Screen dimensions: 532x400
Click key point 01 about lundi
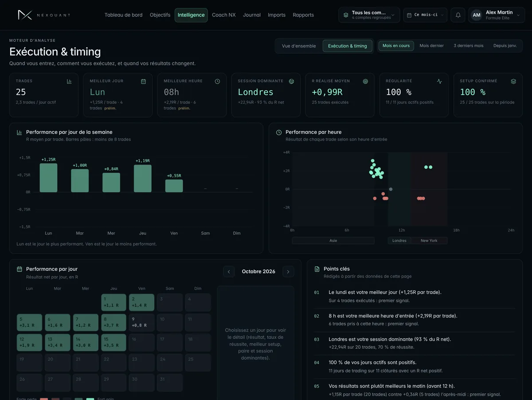point(415,296)
